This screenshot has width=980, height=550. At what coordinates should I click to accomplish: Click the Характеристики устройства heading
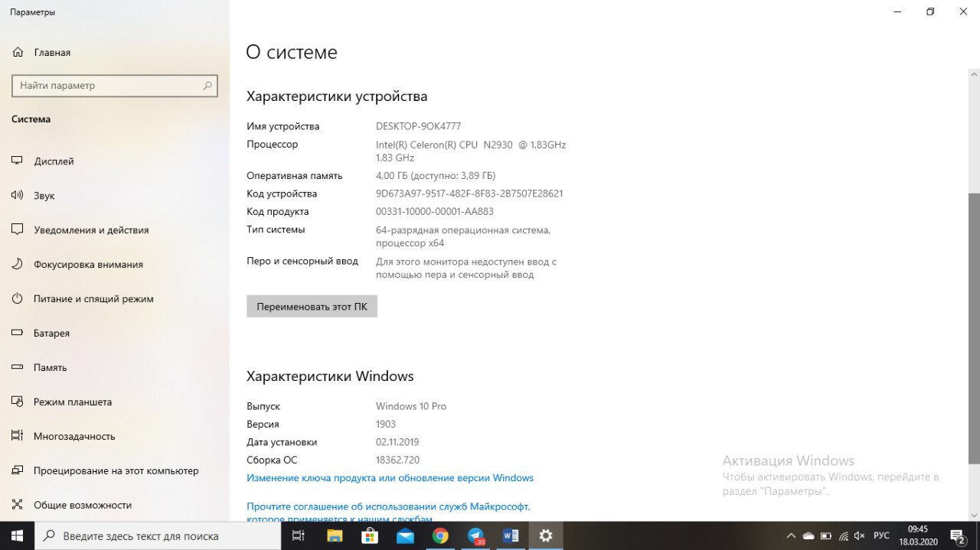(x=337, y=96)
